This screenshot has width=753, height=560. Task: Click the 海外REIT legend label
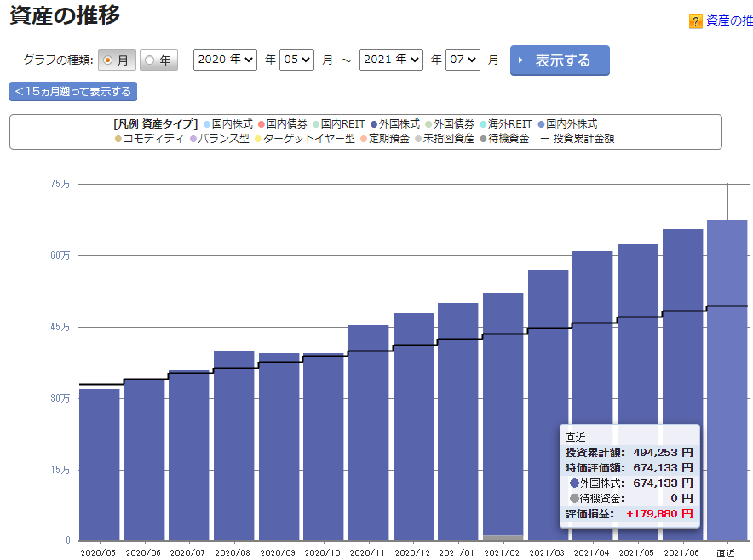pyautogui.click(x=510, y=124)
